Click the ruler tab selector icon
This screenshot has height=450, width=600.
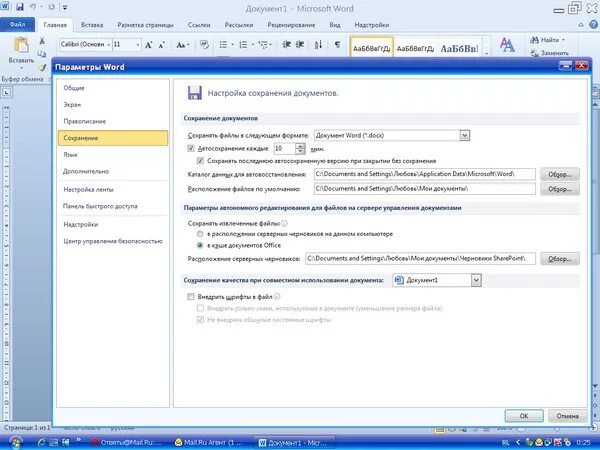click(7, 92)
